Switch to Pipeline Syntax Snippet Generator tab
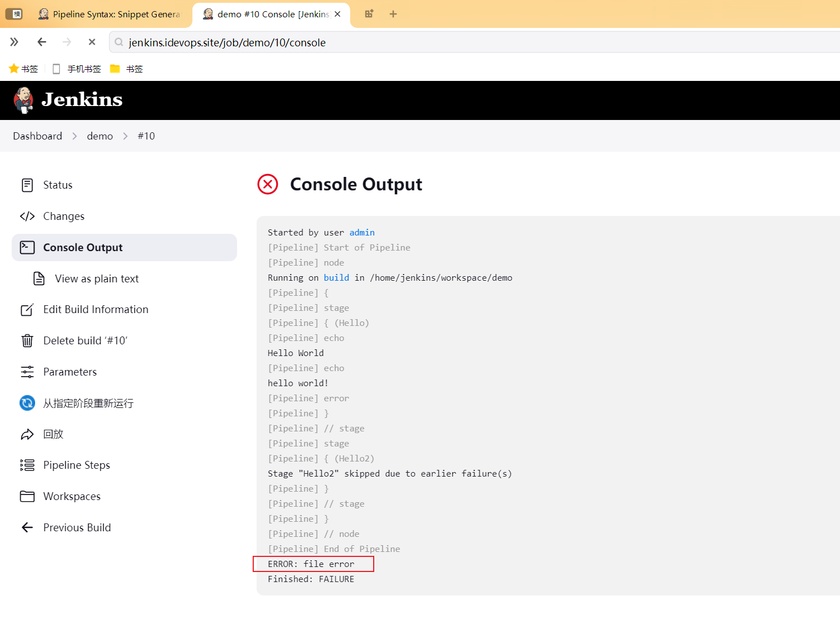This screenshot has width=840, height=620. [x=109, y=14]
